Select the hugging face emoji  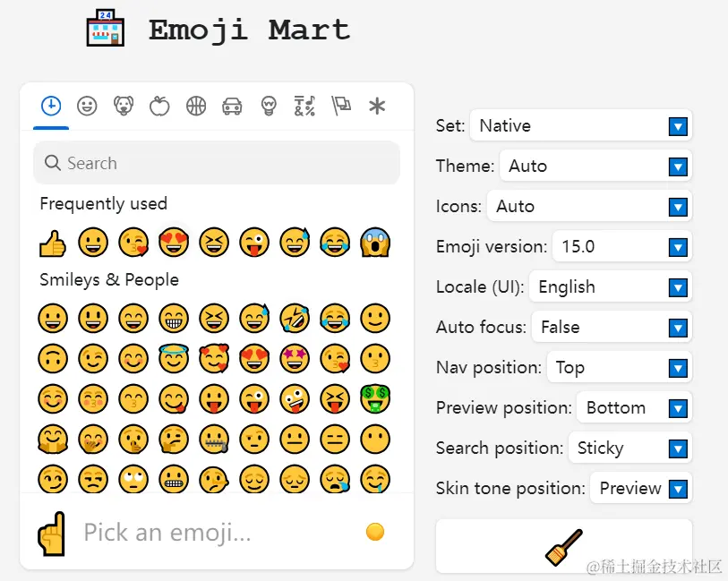(53, 440)
